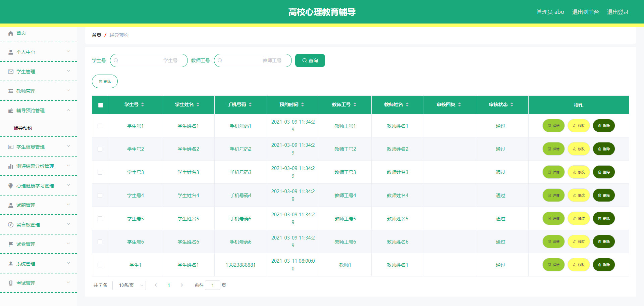Sort by 预约时间 column arrows
The width and height of the screenshot is (644, 306).
tap(303, 105)
